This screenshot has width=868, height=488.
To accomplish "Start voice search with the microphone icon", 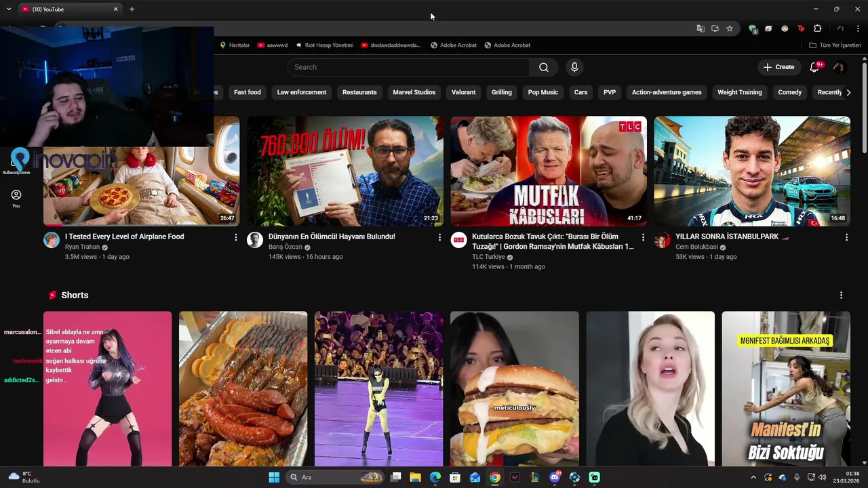I will tap(574, 67).
